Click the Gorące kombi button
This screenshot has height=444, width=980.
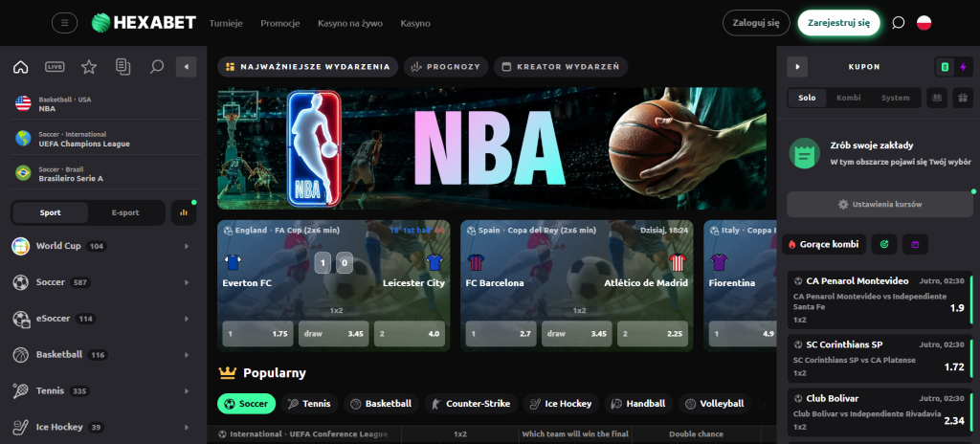point(824,245)
